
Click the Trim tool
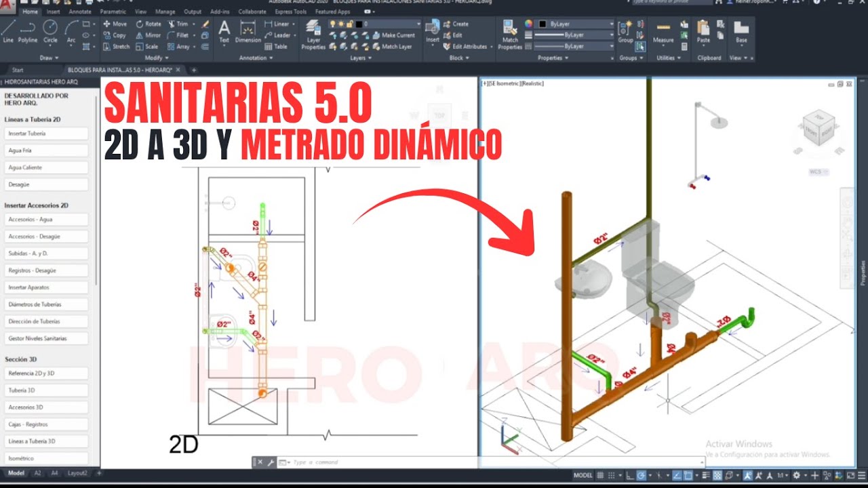tap(178, 24)
